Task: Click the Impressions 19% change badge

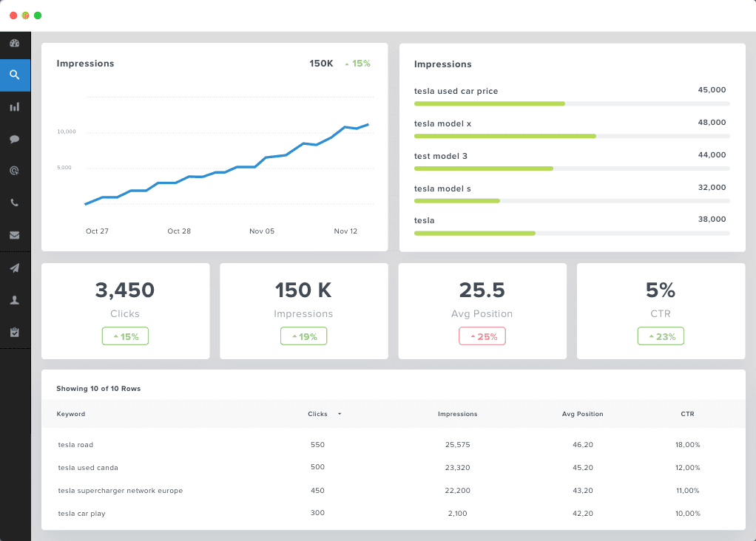Action: point(304,336)
